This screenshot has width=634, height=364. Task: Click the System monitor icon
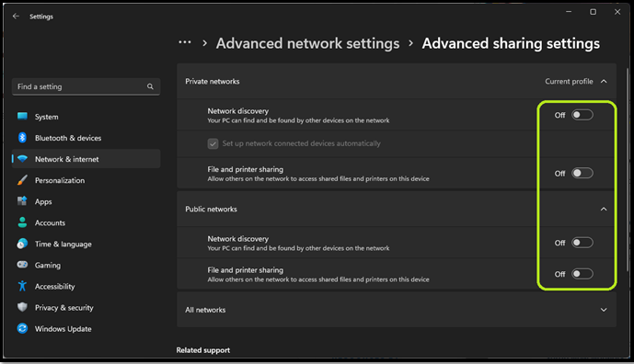[22, 117]
